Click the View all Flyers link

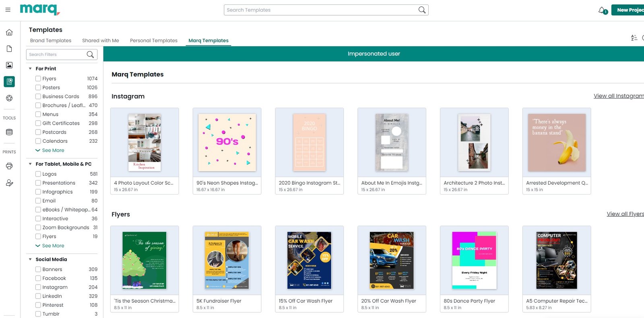point(625,214)
